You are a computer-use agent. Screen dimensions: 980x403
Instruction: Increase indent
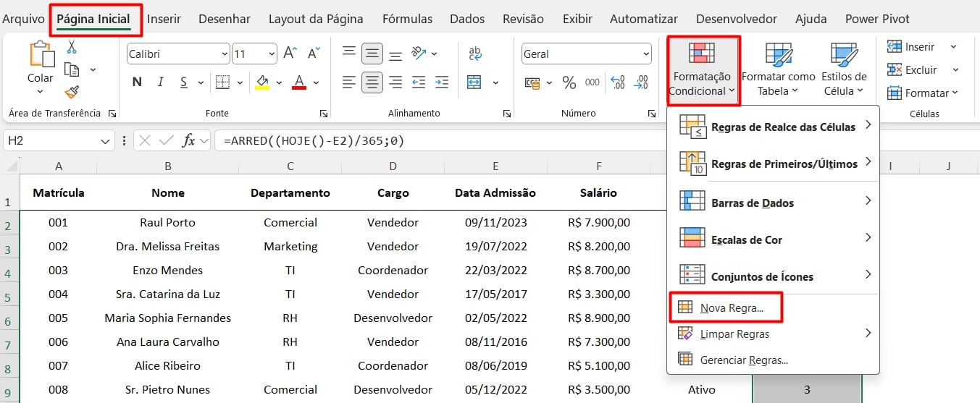441,82
